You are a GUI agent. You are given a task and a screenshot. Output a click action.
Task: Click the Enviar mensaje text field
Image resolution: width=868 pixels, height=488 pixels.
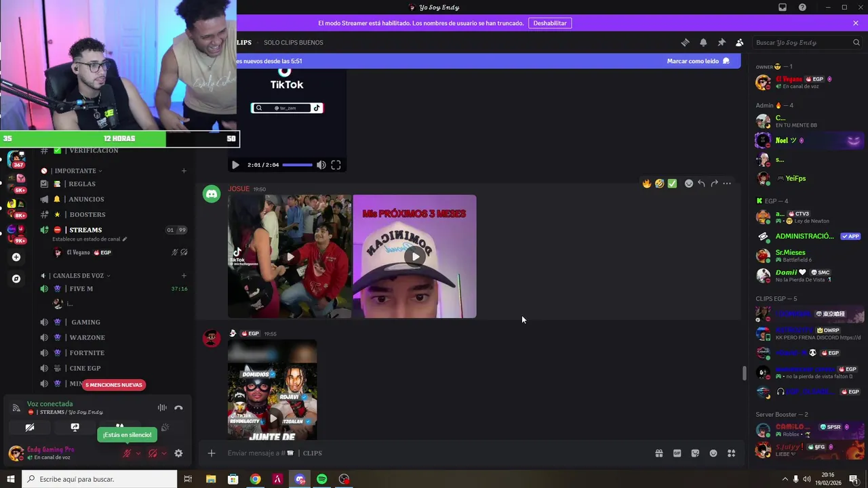(434, 453)
